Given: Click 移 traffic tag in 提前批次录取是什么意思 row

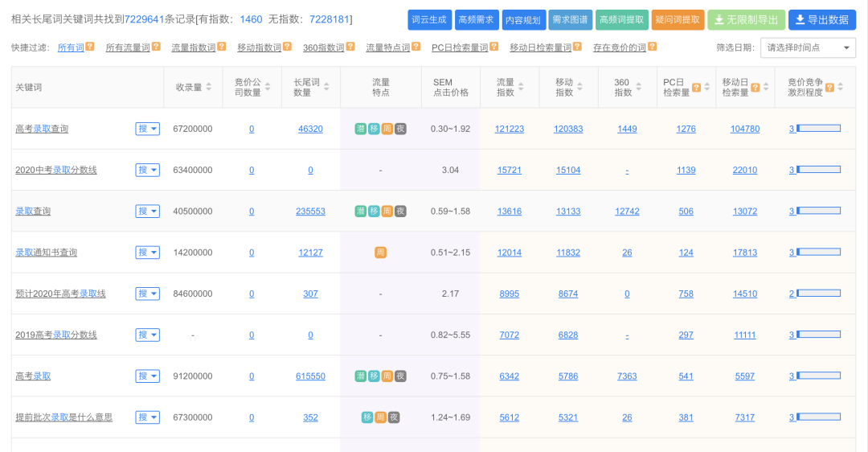Looking at the screenshot, I should tap(367, 417).
